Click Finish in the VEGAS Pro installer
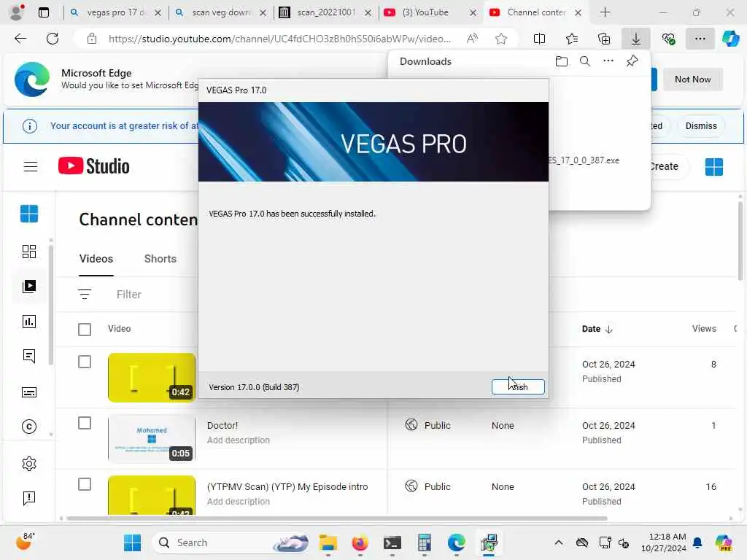This screenshot has width=747, height=560. coord(518,386)
